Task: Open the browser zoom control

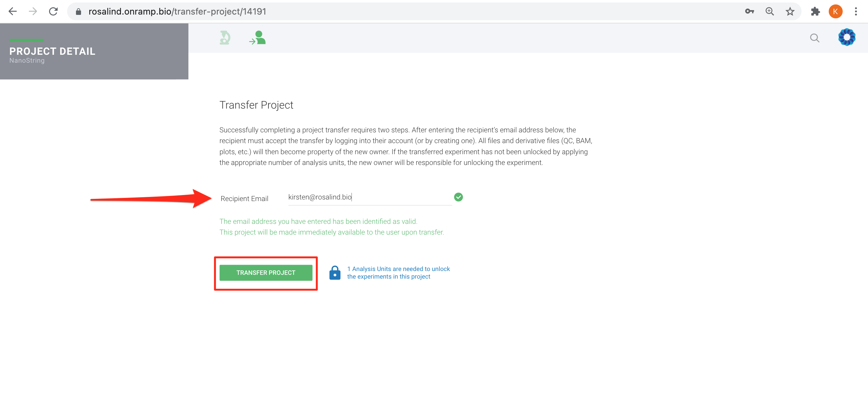Action: click(770, 11)
